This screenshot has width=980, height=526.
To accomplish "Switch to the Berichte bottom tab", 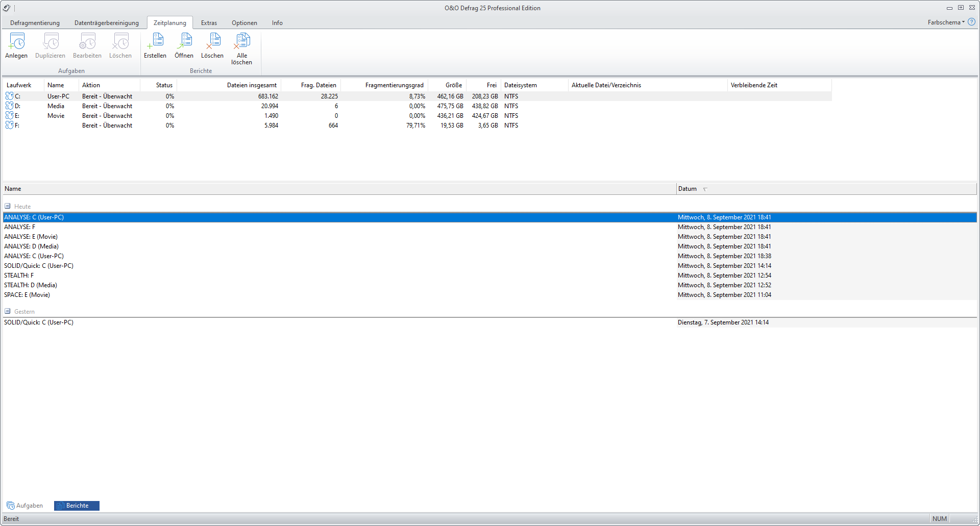I will [77, 506].
